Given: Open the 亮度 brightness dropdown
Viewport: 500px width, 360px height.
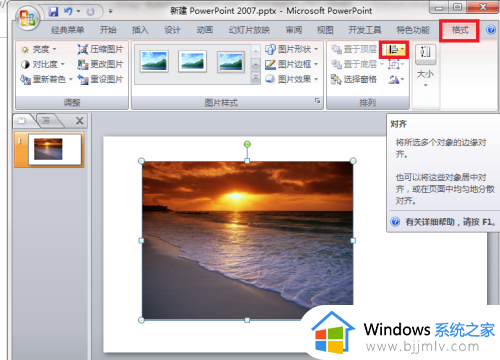Looking at the screenshot, I should tap(39, 50).
